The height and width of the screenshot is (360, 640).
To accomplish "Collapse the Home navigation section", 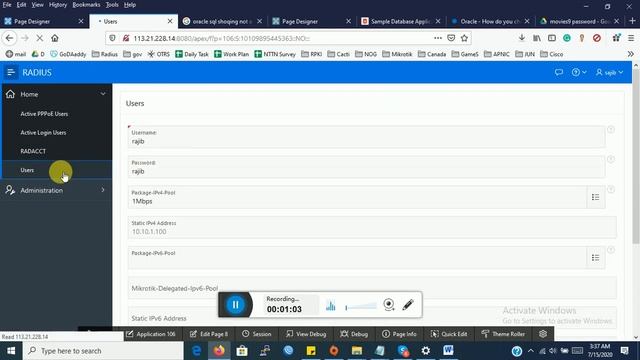I will point(103,94).
